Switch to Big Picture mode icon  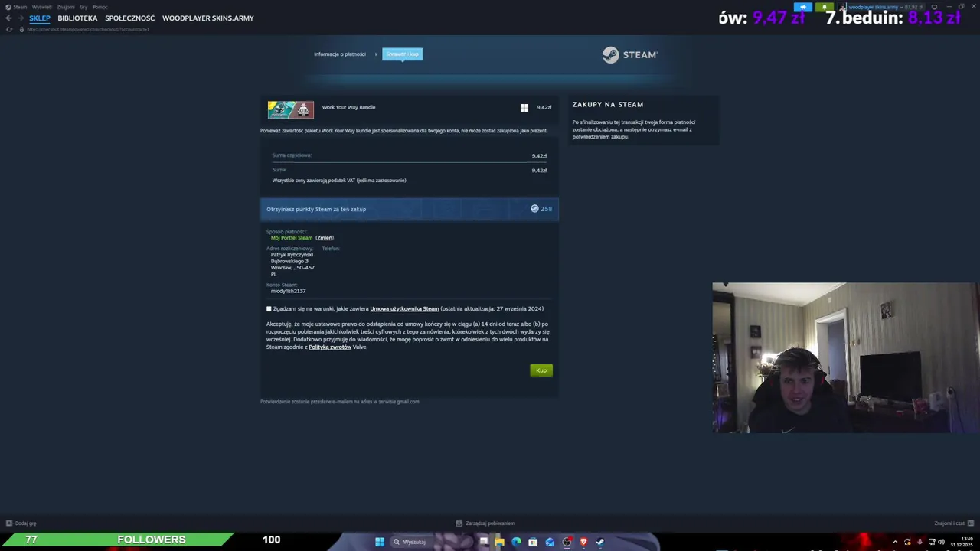[x=934, y=7]
